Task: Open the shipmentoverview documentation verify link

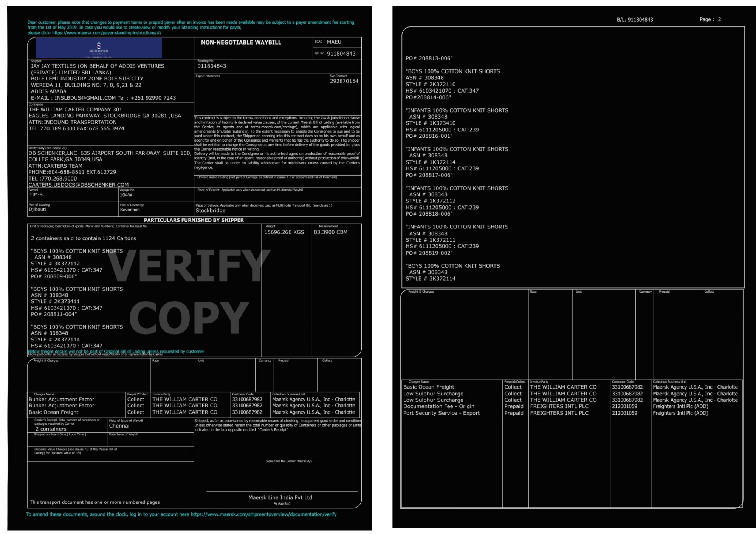Action: click(263, 514)
